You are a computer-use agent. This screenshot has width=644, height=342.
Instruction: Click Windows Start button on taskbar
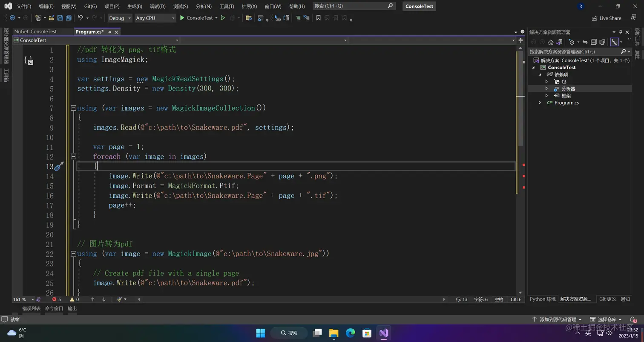(260, 333)
